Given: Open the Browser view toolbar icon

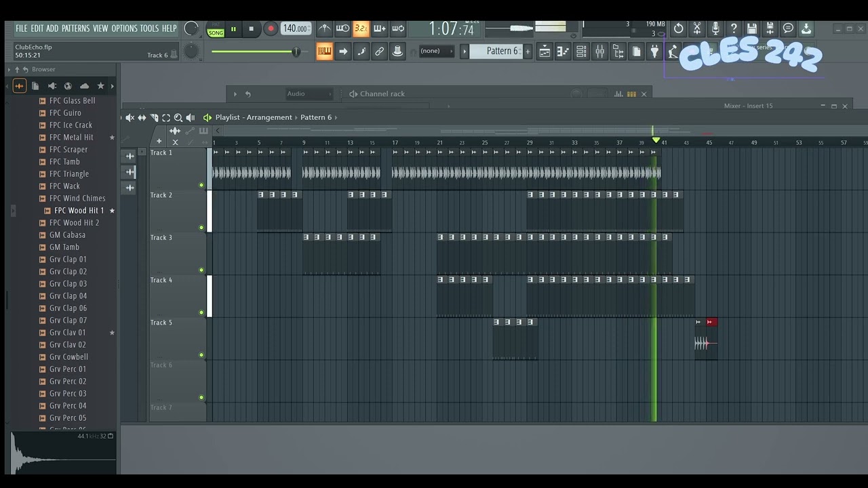Looking at the screenshot, I should (x=618, y=52).
